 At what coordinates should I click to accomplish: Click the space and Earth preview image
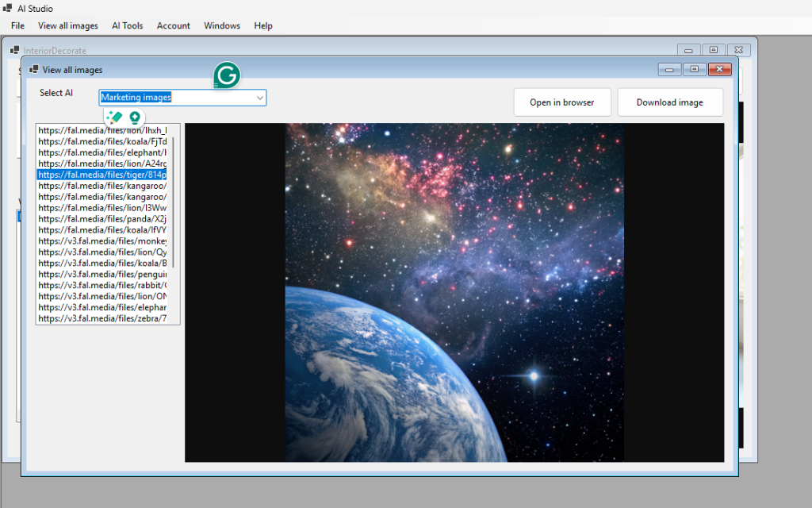454,292
